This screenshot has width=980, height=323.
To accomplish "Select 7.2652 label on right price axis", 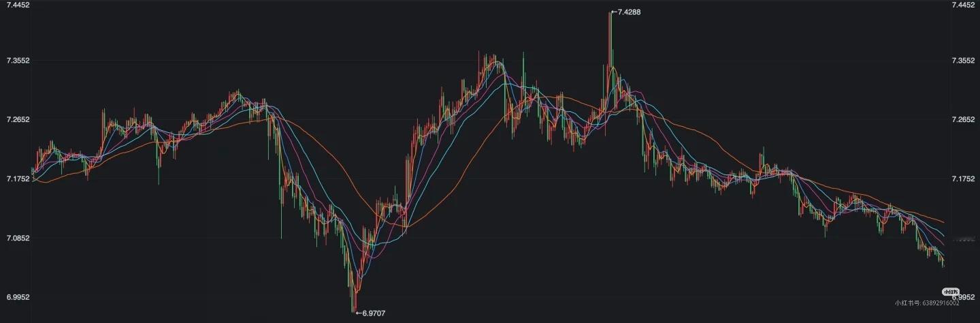I will pyautogui.click(x=964, y=119).
